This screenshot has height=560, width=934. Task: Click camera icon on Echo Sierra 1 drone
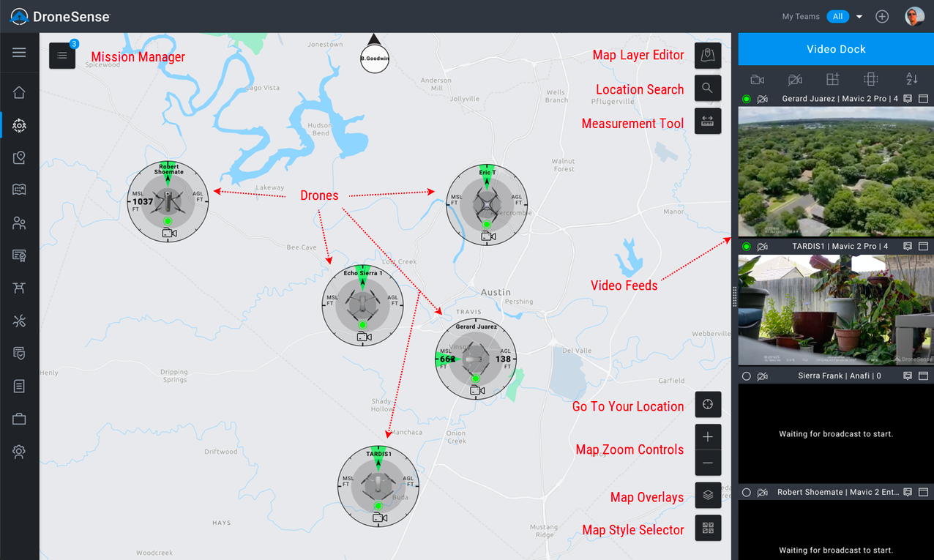pos(364,337)
